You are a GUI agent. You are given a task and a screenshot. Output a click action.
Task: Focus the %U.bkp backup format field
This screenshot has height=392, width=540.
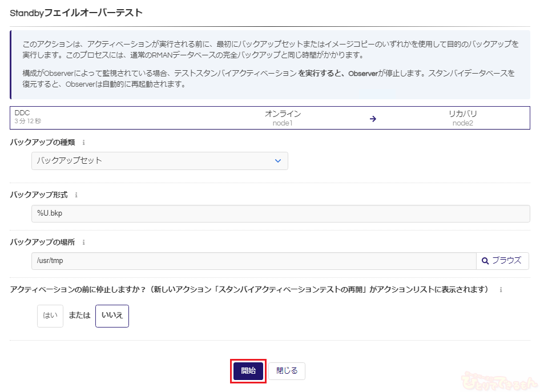280,213
